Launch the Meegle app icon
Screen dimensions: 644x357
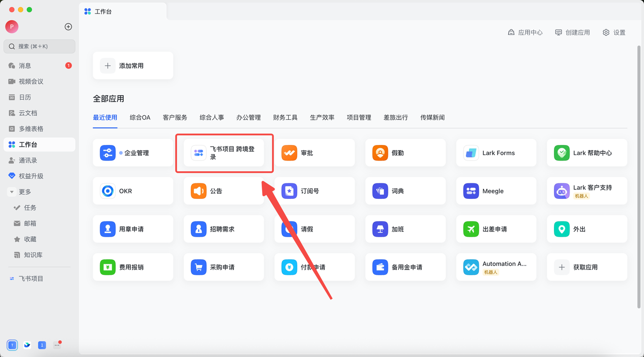471,191
